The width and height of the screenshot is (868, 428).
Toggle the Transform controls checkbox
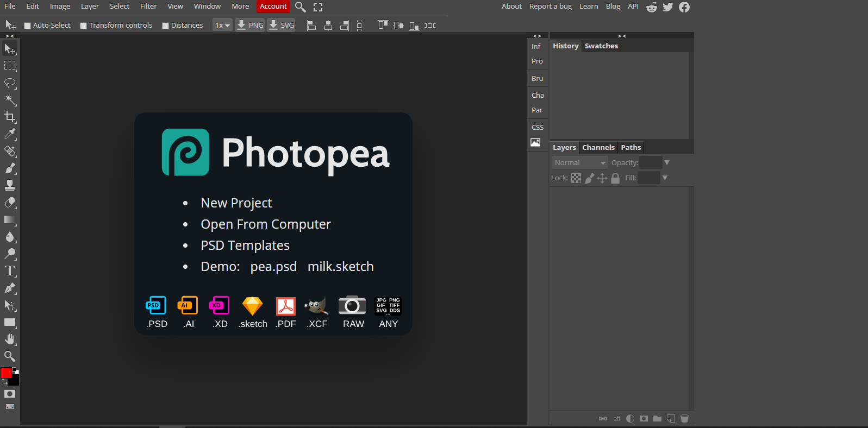tap(83, 26)
